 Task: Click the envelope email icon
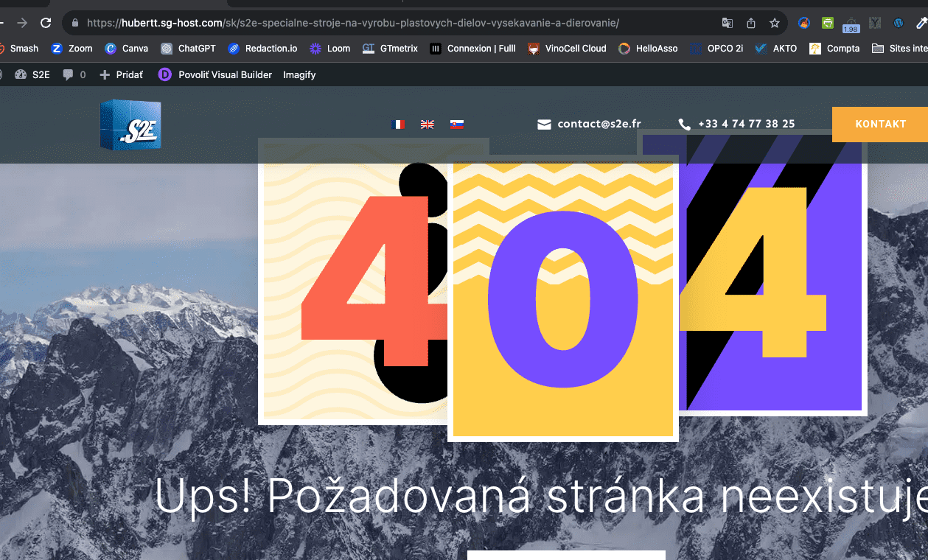click(544, 125)
